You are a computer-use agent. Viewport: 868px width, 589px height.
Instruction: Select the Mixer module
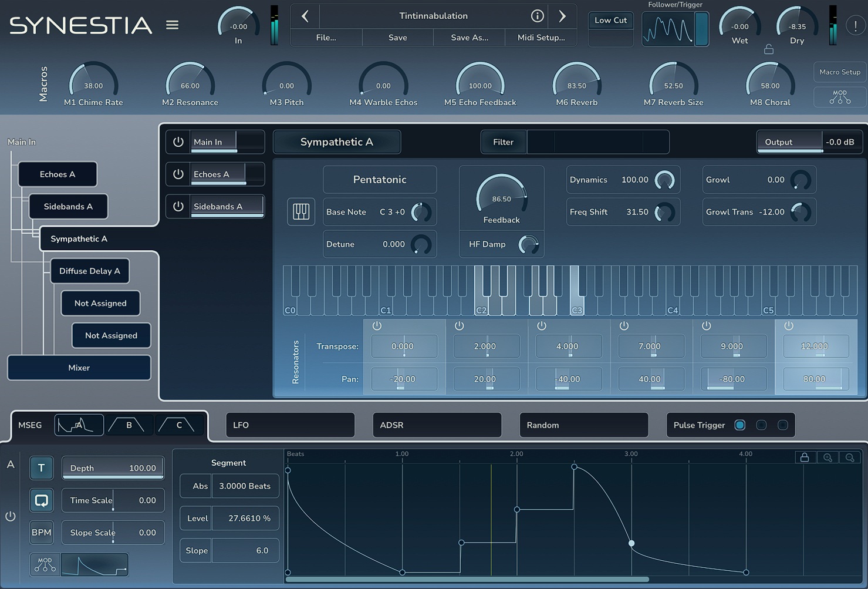79,368
